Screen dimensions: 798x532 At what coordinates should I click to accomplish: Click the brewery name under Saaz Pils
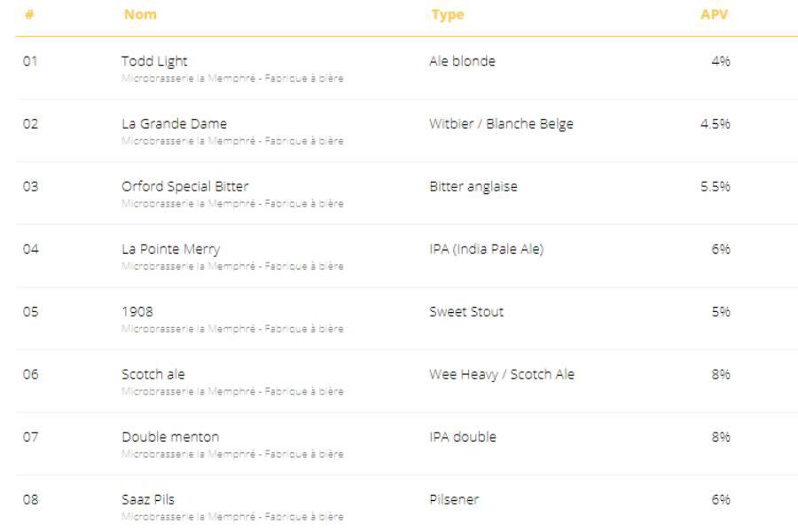(x=232, y=516)
